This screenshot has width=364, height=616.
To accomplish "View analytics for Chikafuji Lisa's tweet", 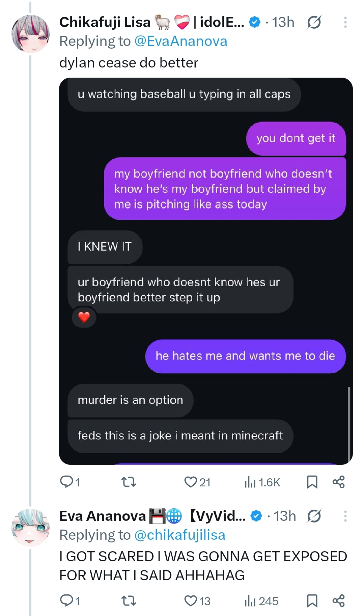I will click(x=250, y=482).
